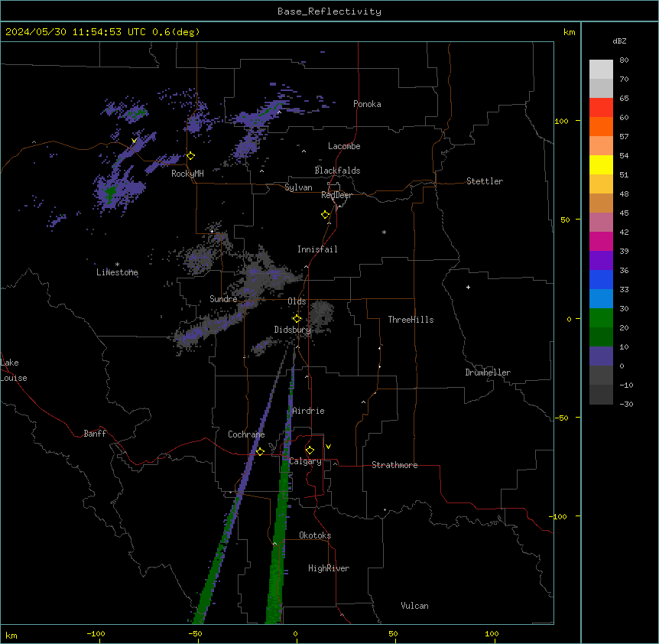Click the yellow diamond marker above Didsbury
This screenshot has width=659, height=644.
(x=297, y=319)
